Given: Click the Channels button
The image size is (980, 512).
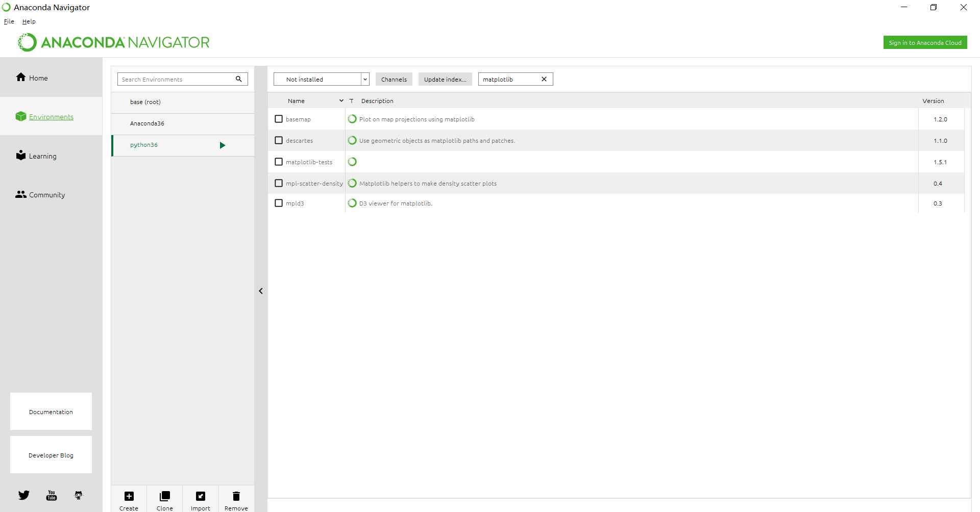Looking at the screenshot, I should coord(394,79).
